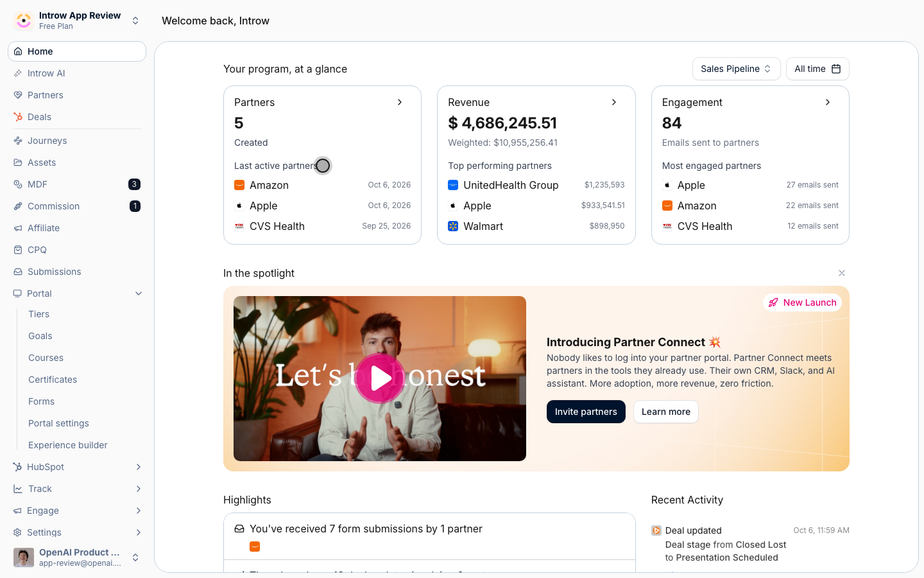
Task: Click the Deal updated activity icon
Action: point(656,530)
